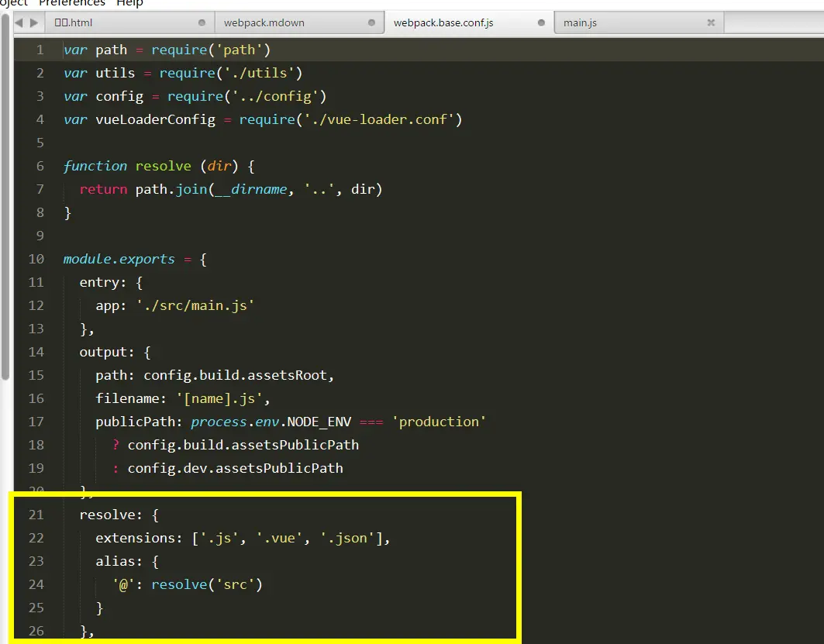Click './src/main.js' string
Screen dimensions: 824x644
[x=195, y=305]
